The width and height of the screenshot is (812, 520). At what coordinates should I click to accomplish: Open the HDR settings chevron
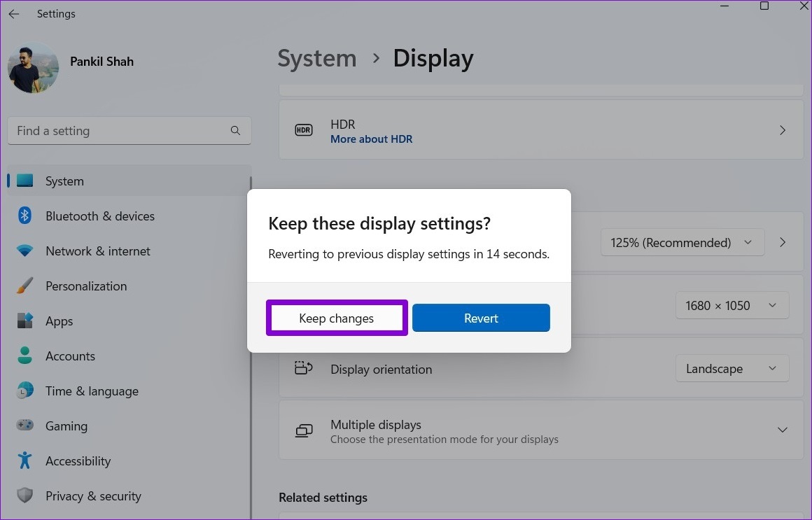[782, 130]
